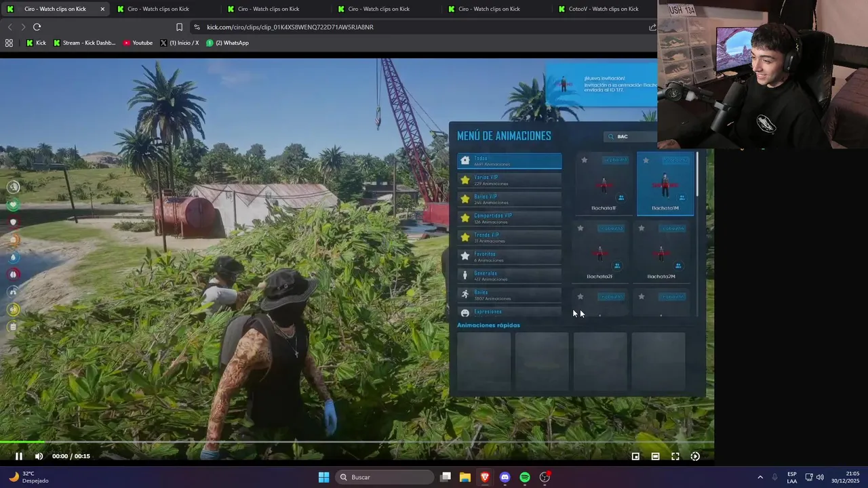Viewport: 868px width, 488px height.
Task: Click the shared-animation people icon on Bachata1F
Action: pos(621,198)
